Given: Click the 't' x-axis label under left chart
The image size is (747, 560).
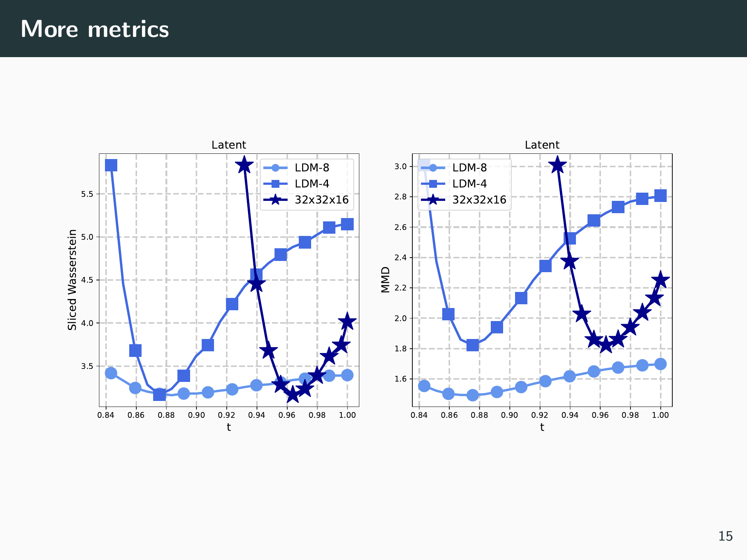Looking at the screenshot, I should pyautogui.click(x=229, y=427).
